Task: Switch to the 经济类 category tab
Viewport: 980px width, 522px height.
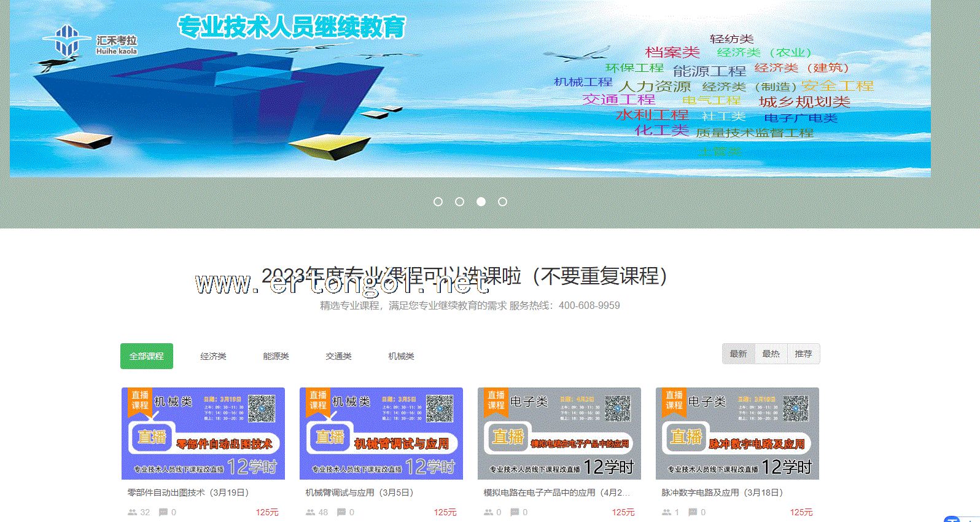Action: point(213,356)
